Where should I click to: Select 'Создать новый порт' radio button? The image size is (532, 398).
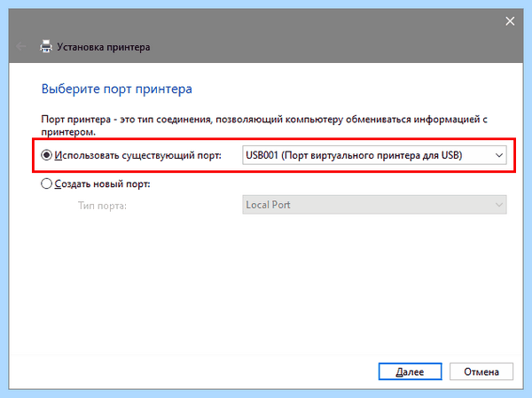pyautogui.click(x=46, y=183)
